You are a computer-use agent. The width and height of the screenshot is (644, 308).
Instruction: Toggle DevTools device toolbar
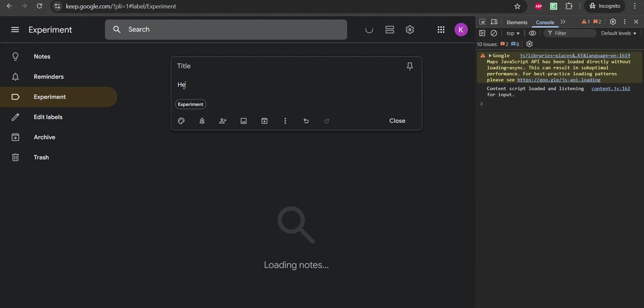(x=494, y=22)
